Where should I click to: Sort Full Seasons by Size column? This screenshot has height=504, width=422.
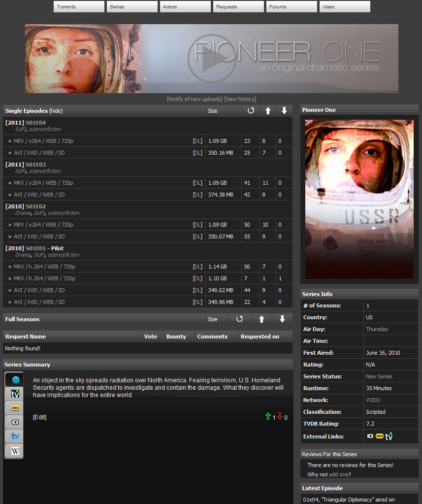point(213,319)
